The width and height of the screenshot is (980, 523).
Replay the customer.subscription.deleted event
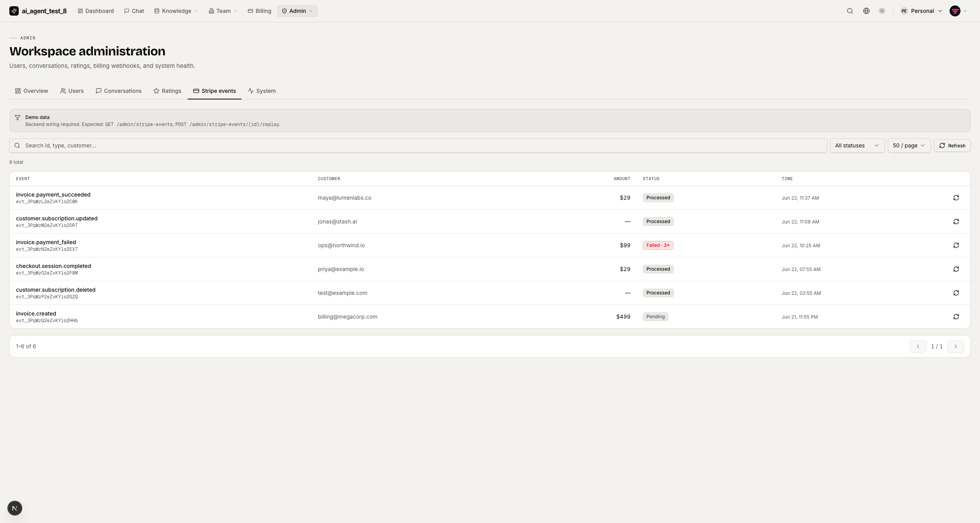(956, 293)
